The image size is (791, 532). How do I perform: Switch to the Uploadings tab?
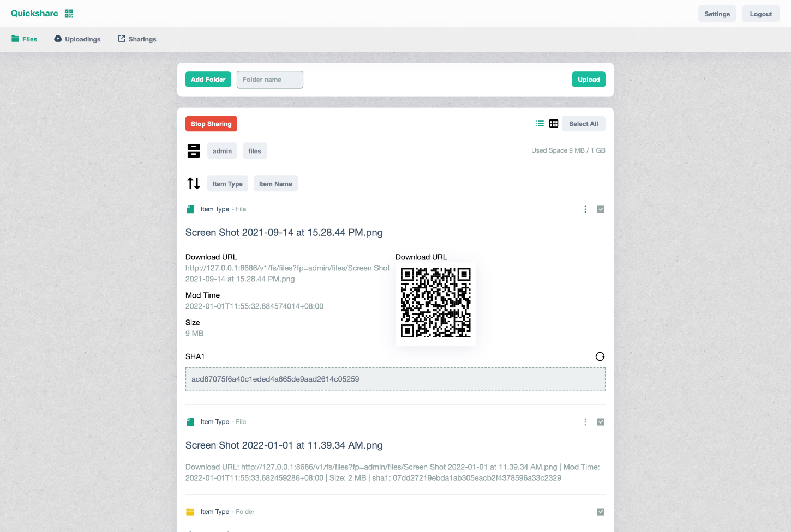pos(77,39)
